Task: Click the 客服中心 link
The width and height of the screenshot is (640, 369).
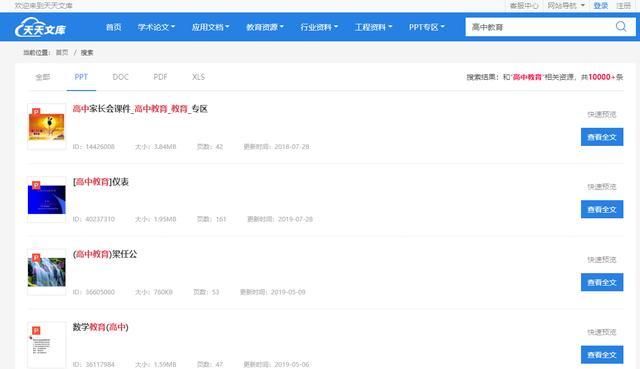Action: [524, 6]
